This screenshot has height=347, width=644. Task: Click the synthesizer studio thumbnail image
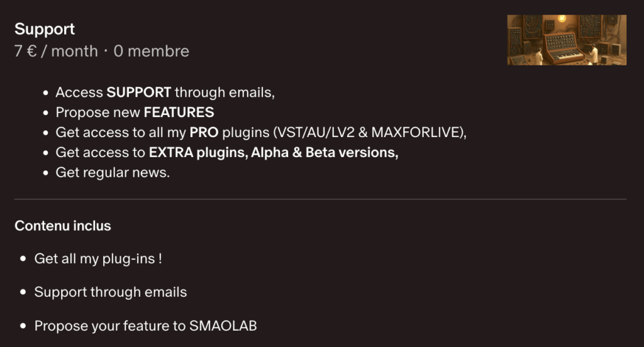567,40
